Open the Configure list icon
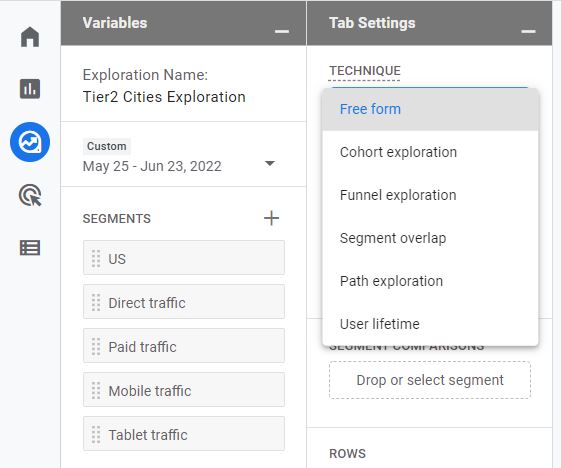This screenshot has width=561, height=468. point(30,248)
